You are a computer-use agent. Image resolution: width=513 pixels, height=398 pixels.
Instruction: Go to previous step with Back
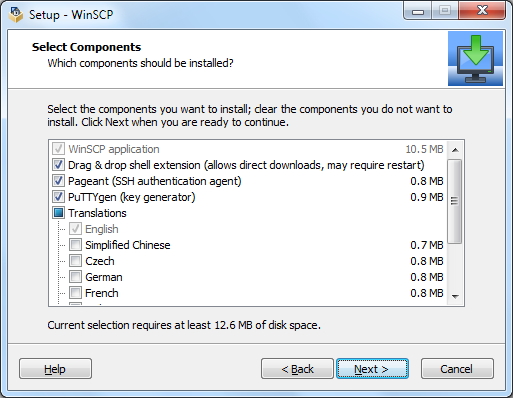297,369
